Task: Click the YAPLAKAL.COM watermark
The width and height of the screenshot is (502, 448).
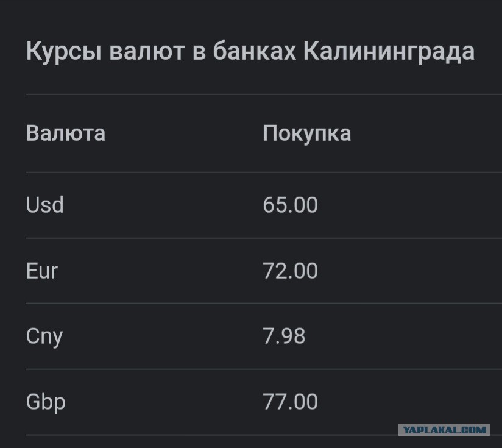Action: [x=444, y=430]
